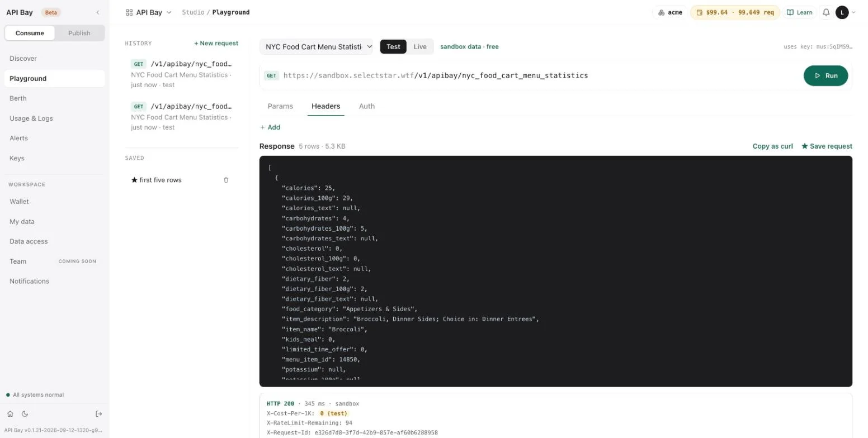
Task: Open Notifications in the sidebar
Action: tap(54, 281)
